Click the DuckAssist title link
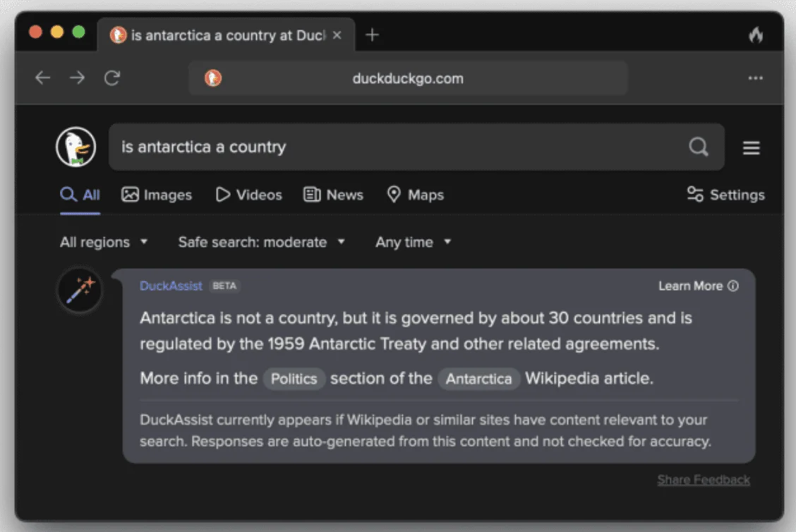Viewport: 796px width, 532px height. click(171, 286)
